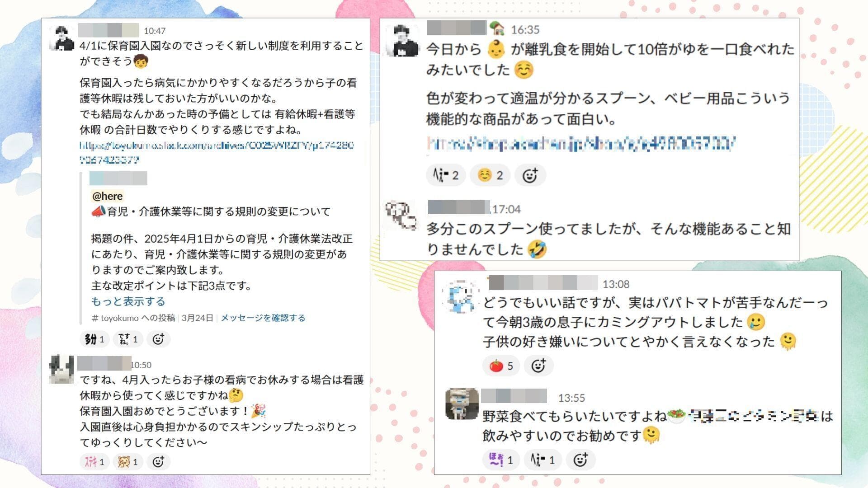The image size is (868, 488).
Task: Add a reaction to the 16:35 baby food message
Action: (530, 175)
